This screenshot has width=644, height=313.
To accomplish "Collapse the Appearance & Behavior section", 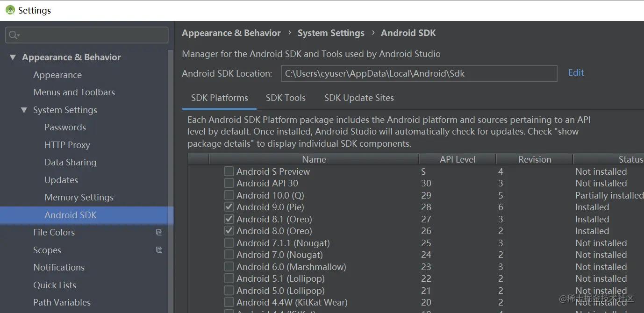I will 13,57.
